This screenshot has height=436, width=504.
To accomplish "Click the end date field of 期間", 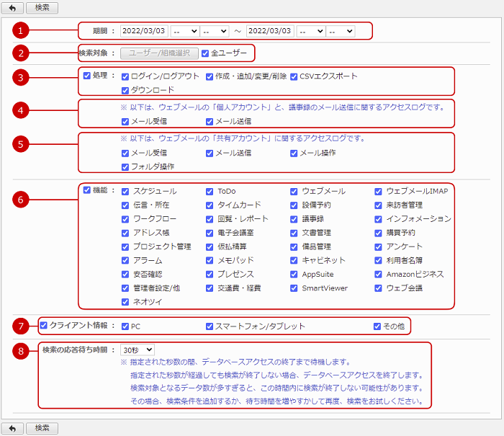I will click(270, 32).
